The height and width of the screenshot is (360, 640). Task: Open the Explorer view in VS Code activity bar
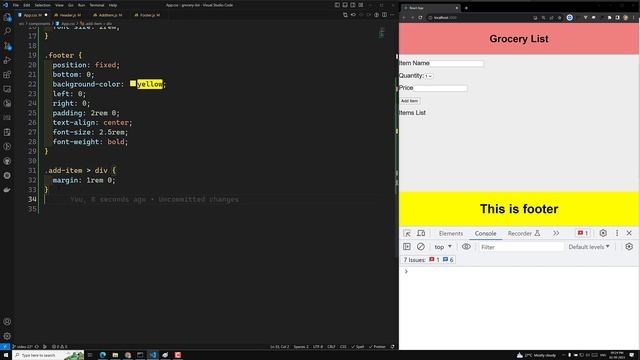coord(7,17)
